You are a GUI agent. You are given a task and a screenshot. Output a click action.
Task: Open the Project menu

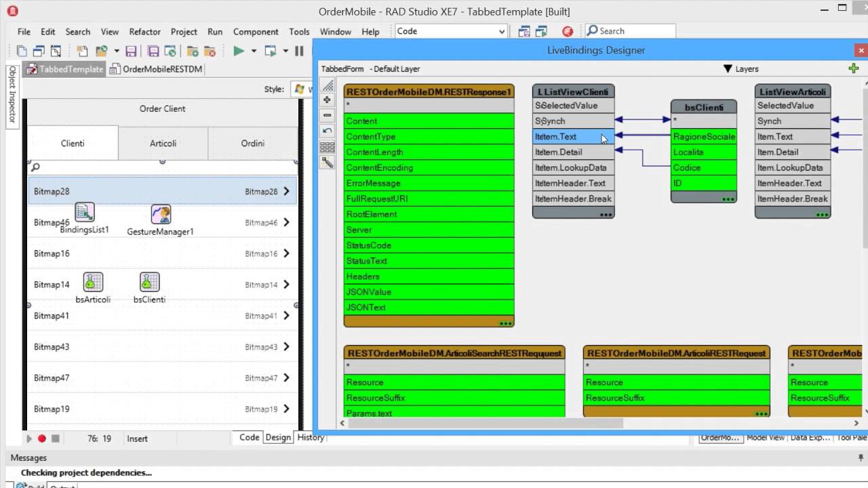click(x=184, y=32)
